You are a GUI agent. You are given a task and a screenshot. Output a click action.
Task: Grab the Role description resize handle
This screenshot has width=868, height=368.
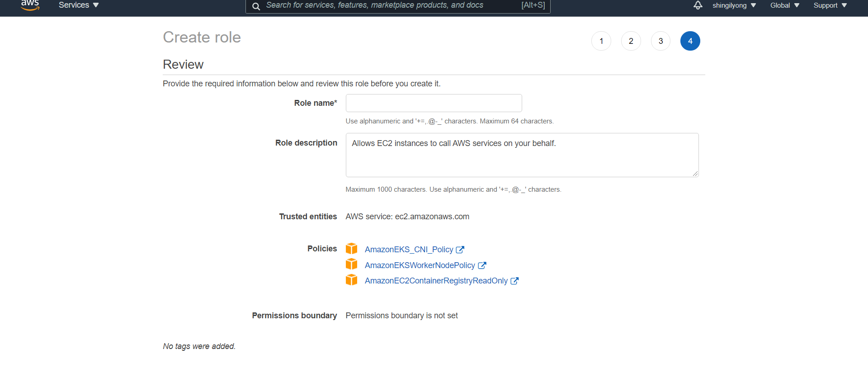point(695,174)
